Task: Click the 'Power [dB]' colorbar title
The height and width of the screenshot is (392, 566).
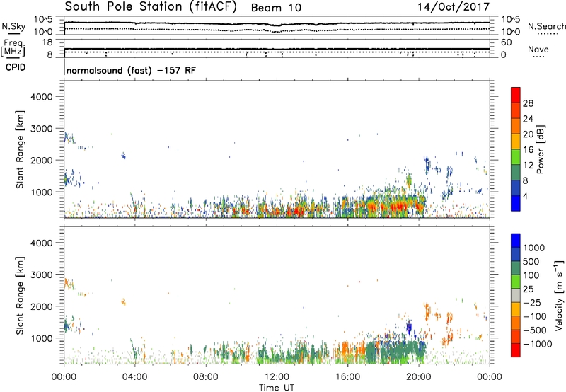Action: click(x=541, y=149)
